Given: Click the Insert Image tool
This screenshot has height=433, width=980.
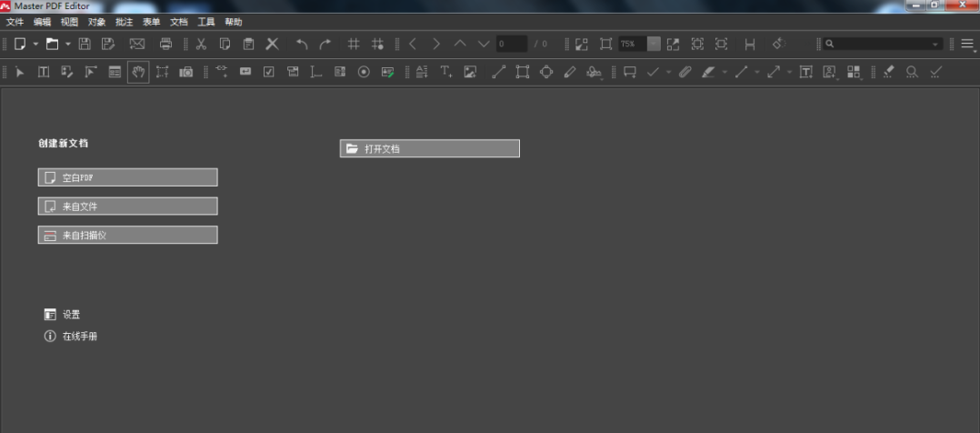Looking at the screenshot, I should 470,72.
